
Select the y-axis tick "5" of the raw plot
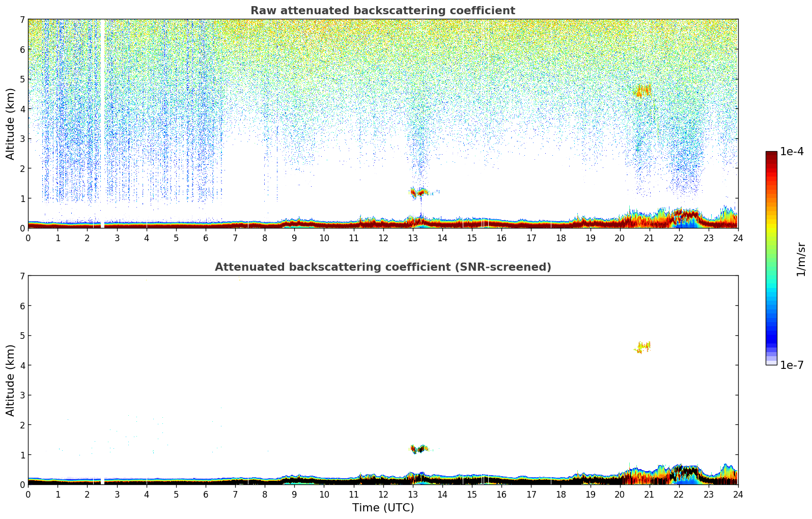[x=22, y=79]
